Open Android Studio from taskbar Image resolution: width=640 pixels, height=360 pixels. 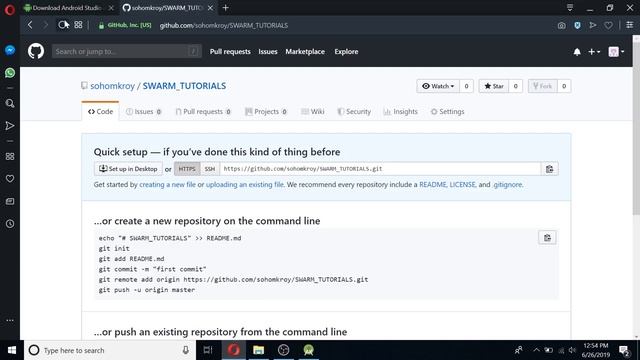(309, 350)
